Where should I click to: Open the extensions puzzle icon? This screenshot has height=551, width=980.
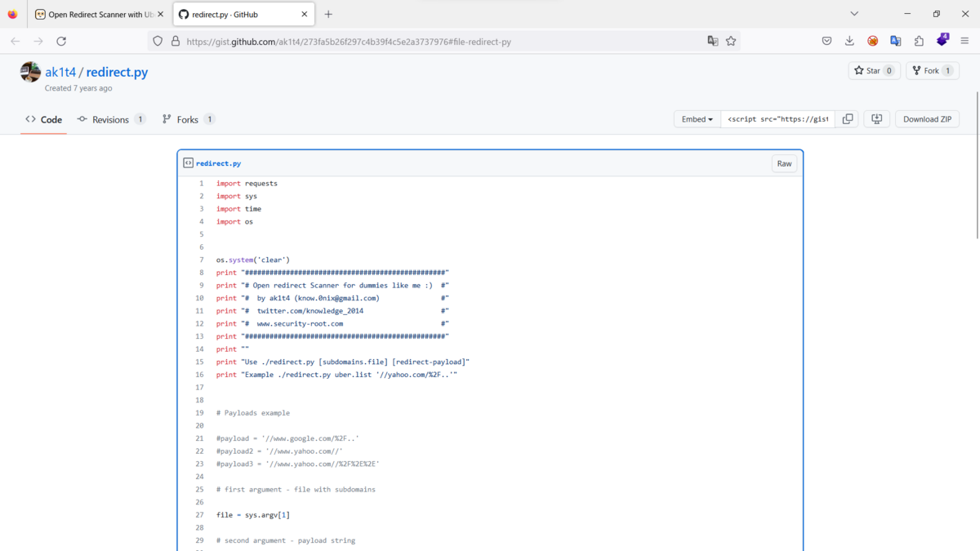tap(919, 39)
